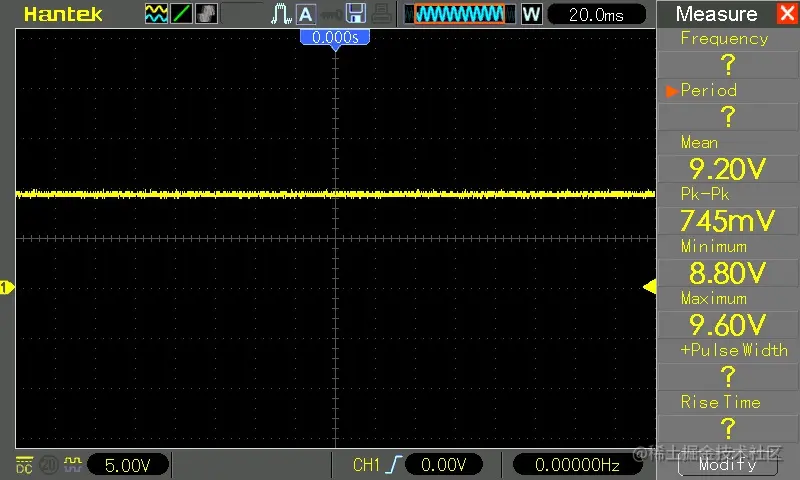This screenshot has width=800, height=480.
Task: Click the rising edge trigger slope icon
Action: tap(393, 465)
